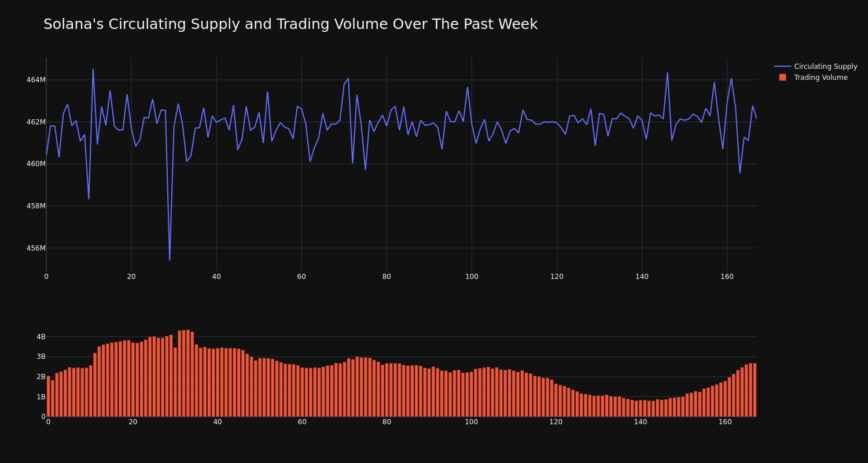Click the last trading volume bar on the right
The height and width of the screenshot is (463, 868).
(x=755, y=390)
